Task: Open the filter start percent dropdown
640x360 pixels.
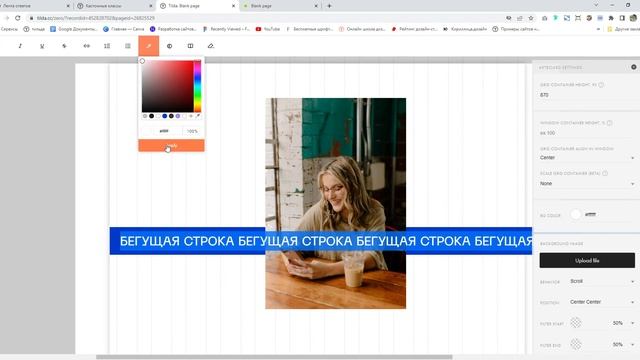Action: point(623,323)
